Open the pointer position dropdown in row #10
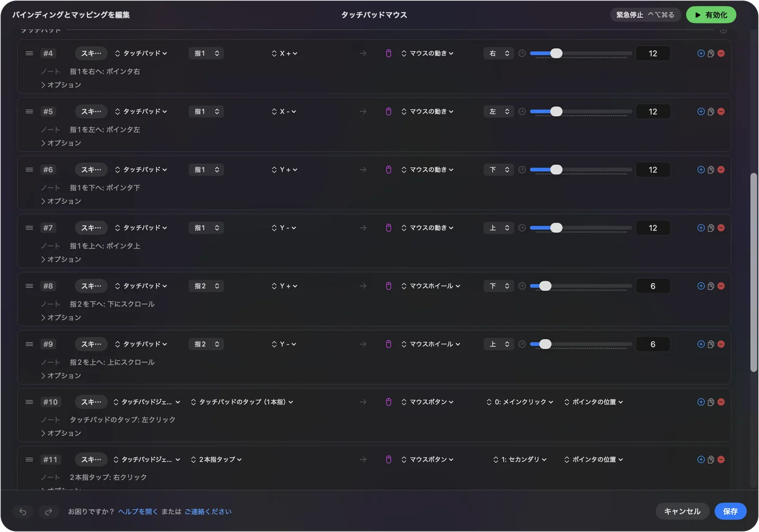759x532 pixels. pos(594,402)
